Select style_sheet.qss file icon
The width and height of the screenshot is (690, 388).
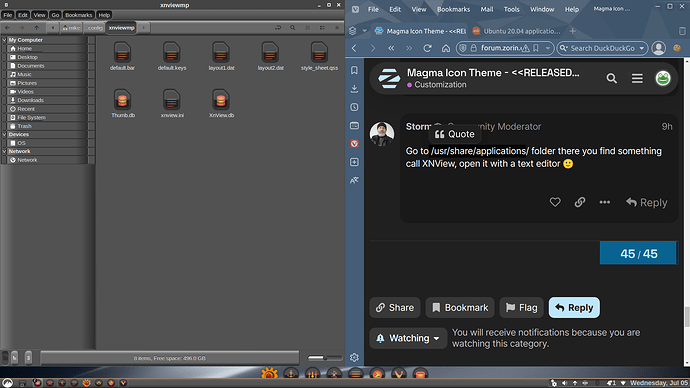(x=319, y=52)
